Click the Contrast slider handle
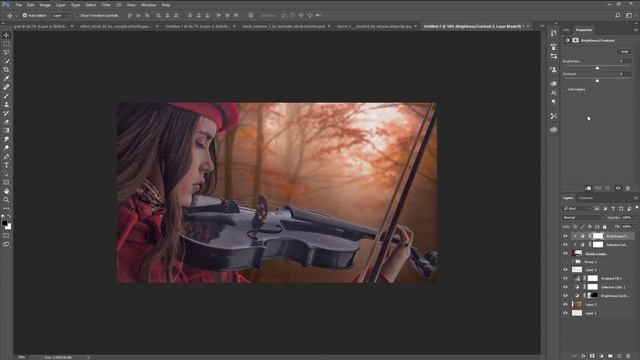The width and height of the screenshot is (640, 360). pos(597,80)
